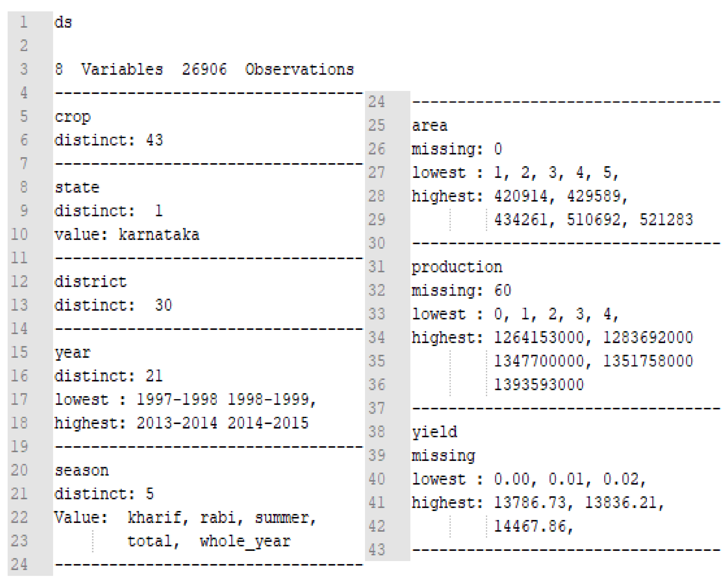Click the "distinct: 43" line
The image size is (728, 582).
click(x=108, y=140)
